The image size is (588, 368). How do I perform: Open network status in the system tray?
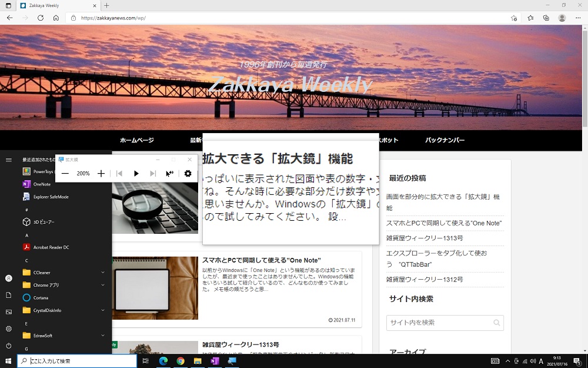(524, 361)
